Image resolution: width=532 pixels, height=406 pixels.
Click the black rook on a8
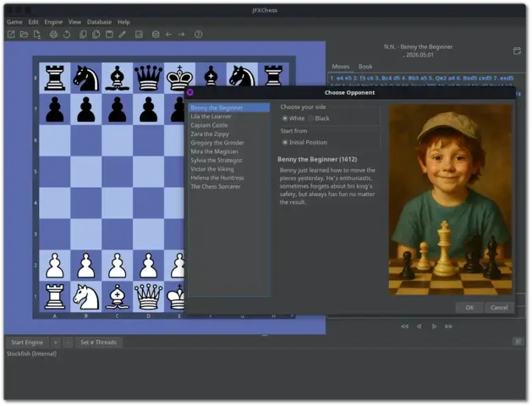55,78
